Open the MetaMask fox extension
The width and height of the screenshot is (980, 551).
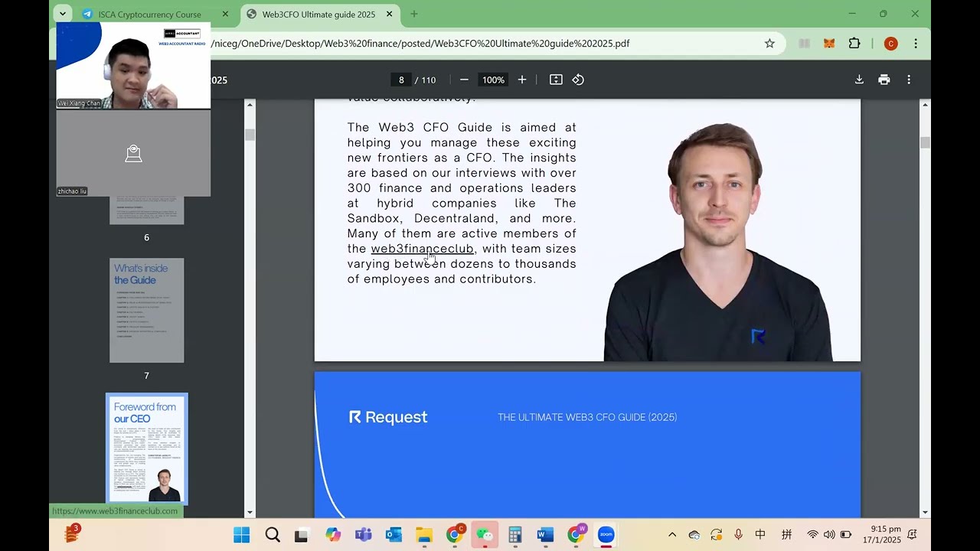[829, 44]
